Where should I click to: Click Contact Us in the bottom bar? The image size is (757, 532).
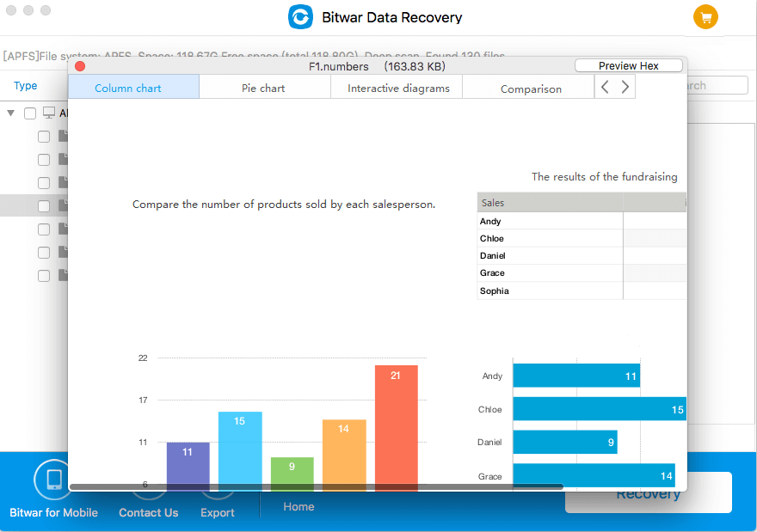[149, 513]
